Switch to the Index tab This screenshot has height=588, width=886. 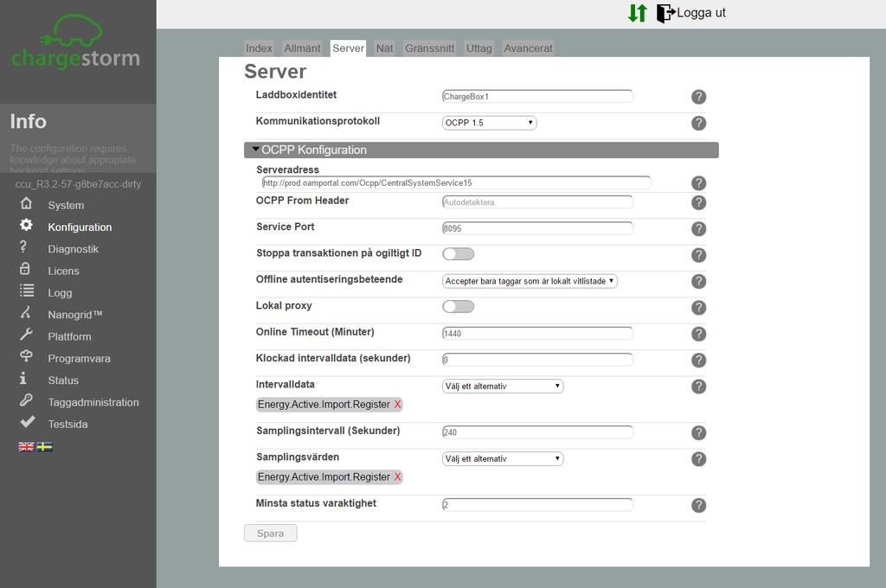coord(259,48)
